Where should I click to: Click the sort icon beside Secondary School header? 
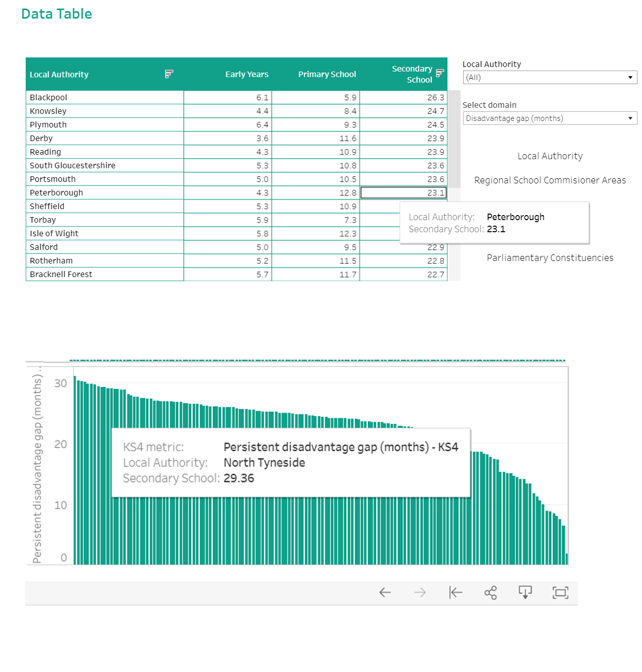tap(440, 73)
